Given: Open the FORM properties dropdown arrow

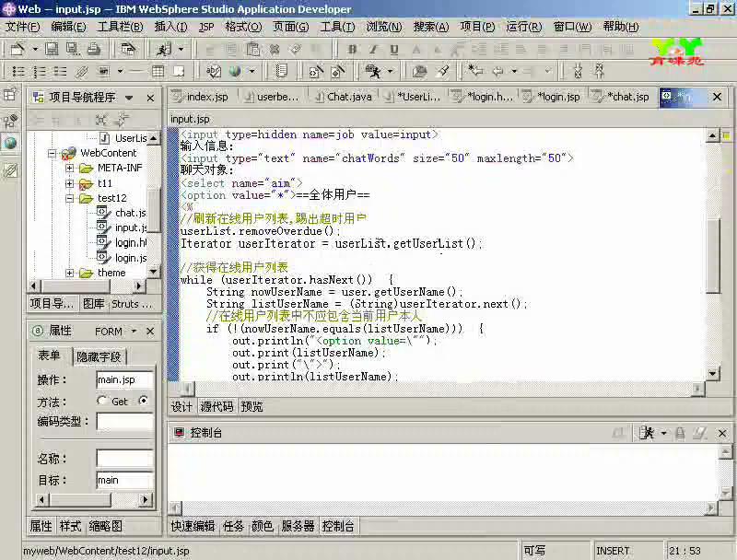Looking at the screenshot, I should click(134, 332).
